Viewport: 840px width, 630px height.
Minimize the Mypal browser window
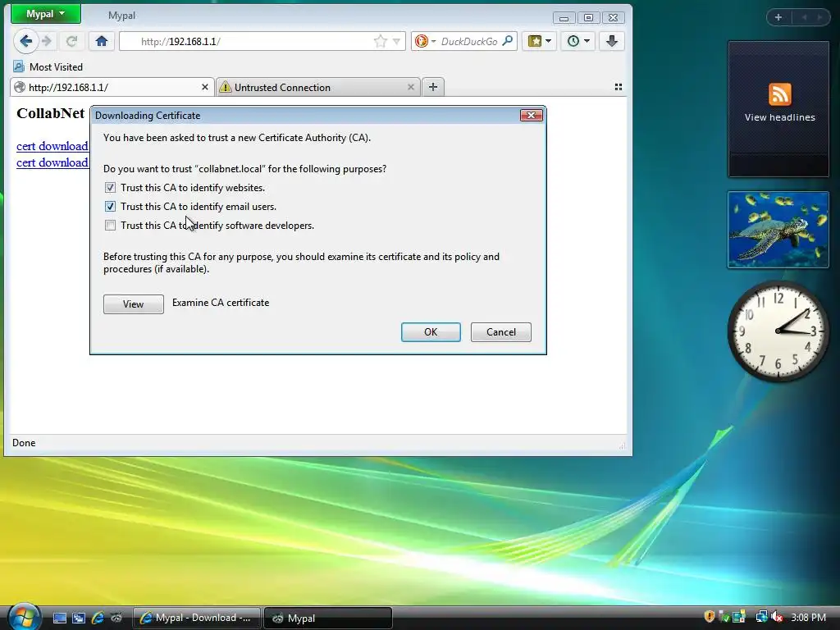pos(564,18)
